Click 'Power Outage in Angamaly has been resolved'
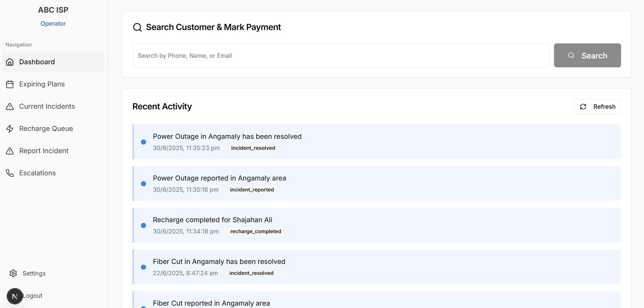The image size is (644, 308). click(227, 136)
